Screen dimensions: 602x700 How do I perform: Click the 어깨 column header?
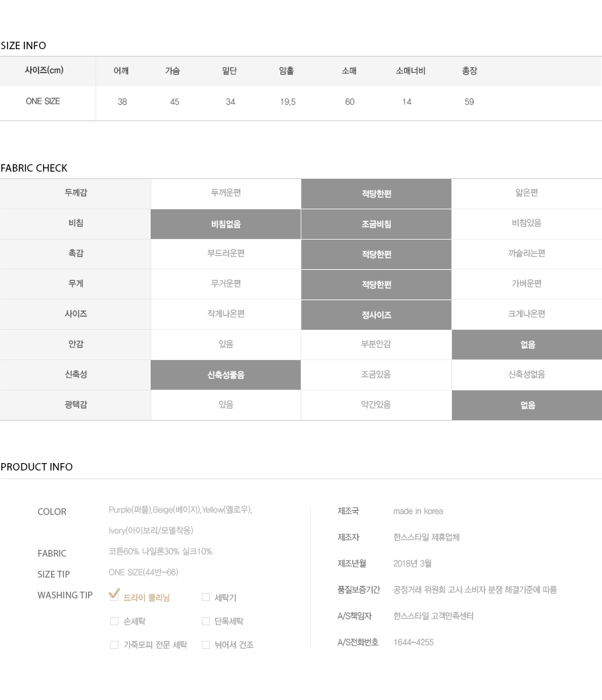[121, 71]
